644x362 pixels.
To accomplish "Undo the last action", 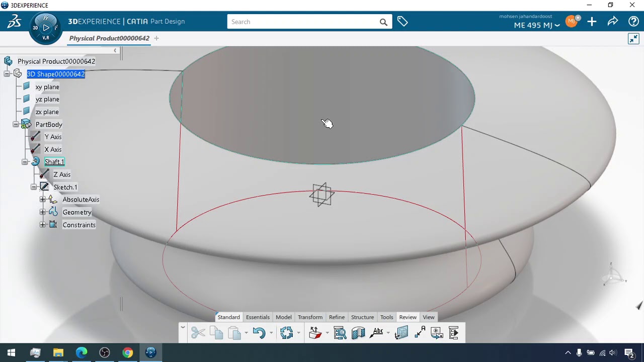I will (x=259, y=333).
